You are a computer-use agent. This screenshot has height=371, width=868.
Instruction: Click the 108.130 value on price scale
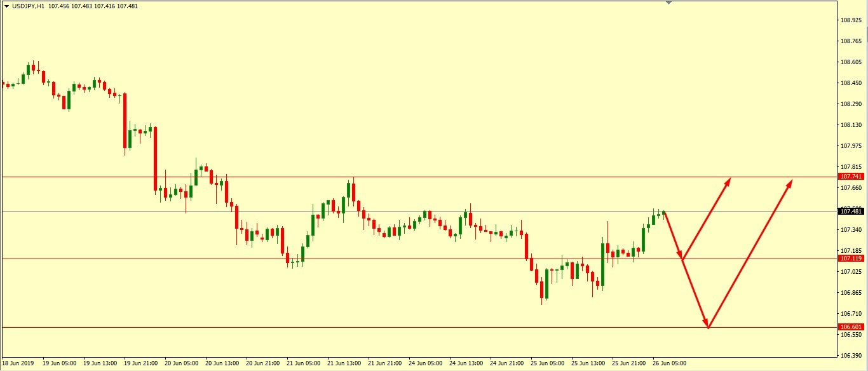click(x=851, y=125)
